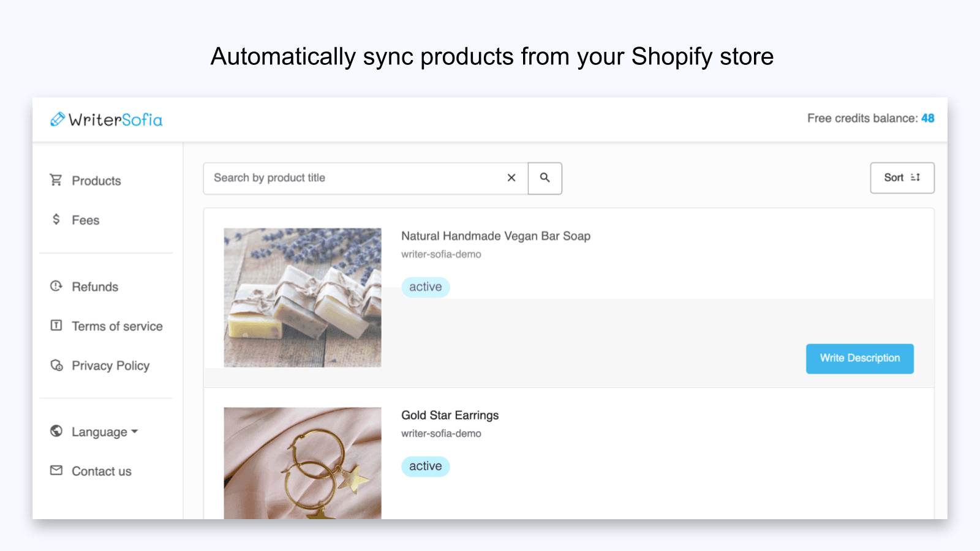The image size is (980, 551).
Task: Toggle the active badge on the soap product
Action: [x=425, y=287]
